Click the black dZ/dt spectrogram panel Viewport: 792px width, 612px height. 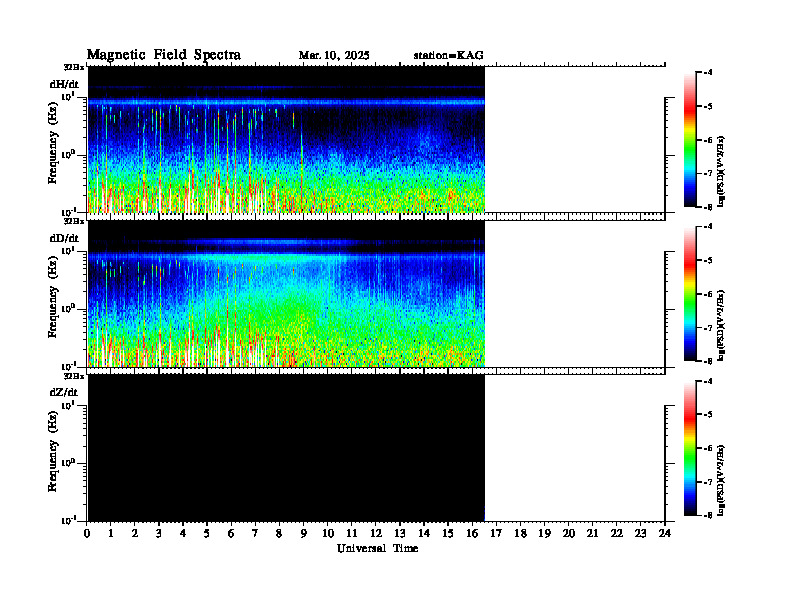point(286,448)
